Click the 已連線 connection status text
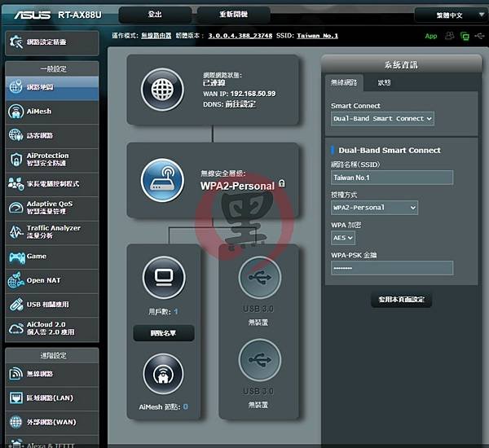The width and height of the screenshot is (489, 448). 214,83
